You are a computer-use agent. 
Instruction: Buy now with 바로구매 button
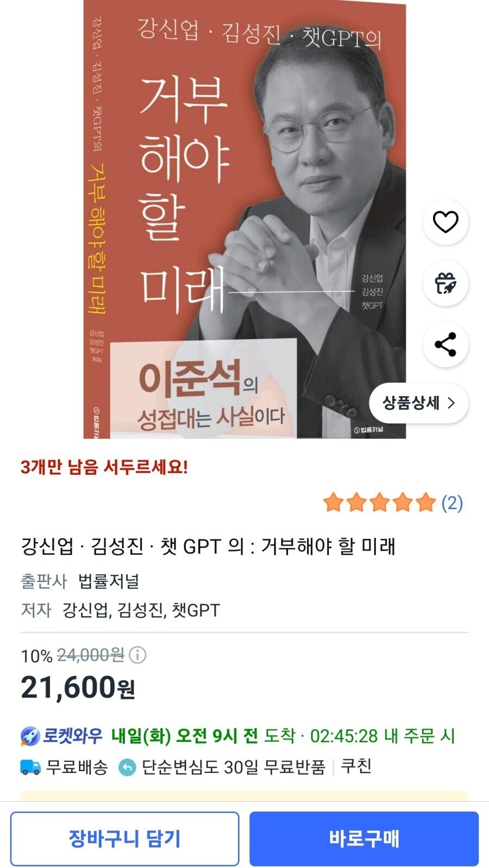click(x=364, y=838)
